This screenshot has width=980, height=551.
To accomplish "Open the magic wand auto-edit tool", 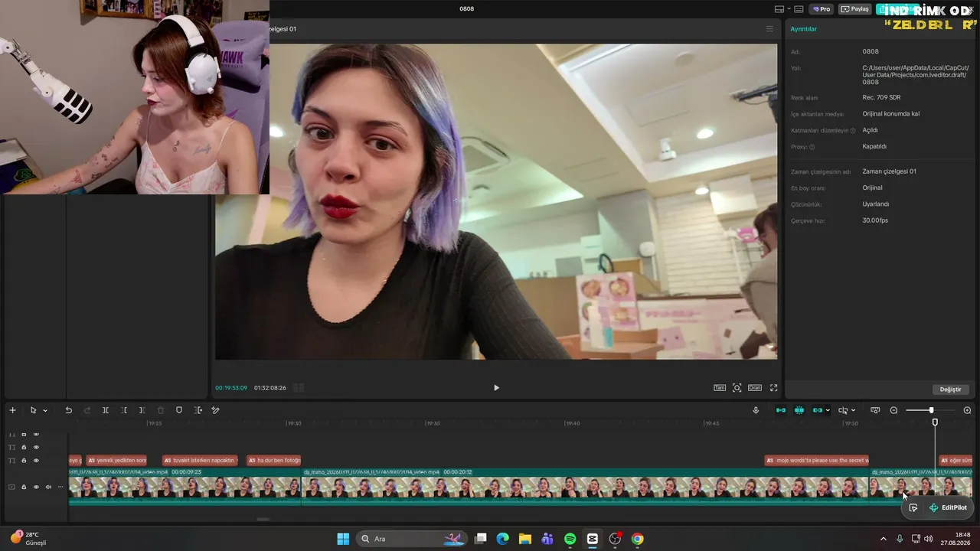I will click(x=216, y=410).
